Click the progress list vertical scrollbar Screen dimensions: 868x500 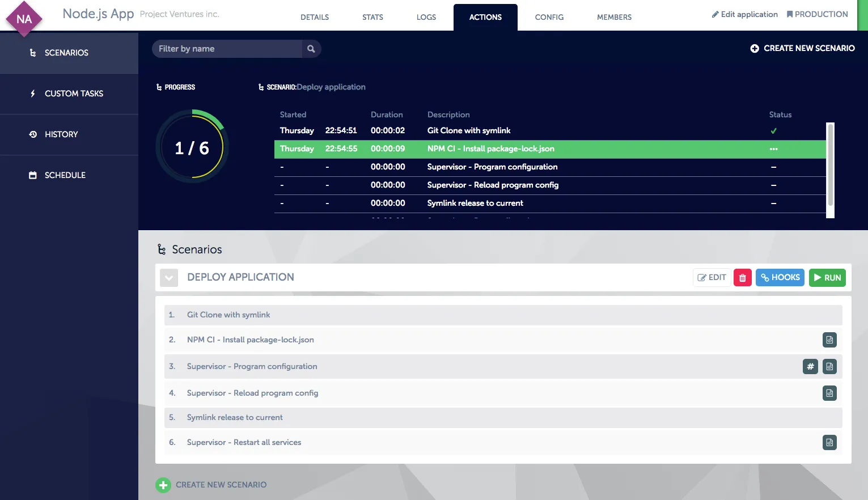tap(830, 164)
